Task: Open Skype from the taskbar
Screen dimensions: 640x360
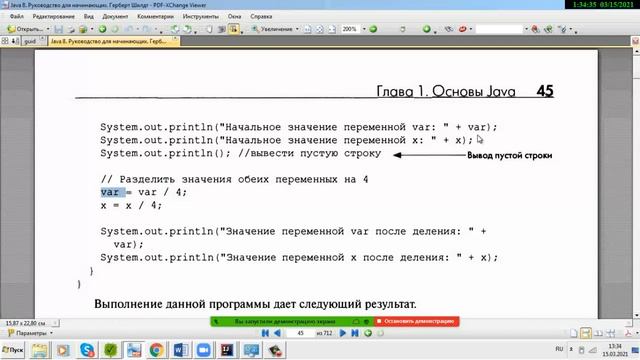Action: coord(87,350)
